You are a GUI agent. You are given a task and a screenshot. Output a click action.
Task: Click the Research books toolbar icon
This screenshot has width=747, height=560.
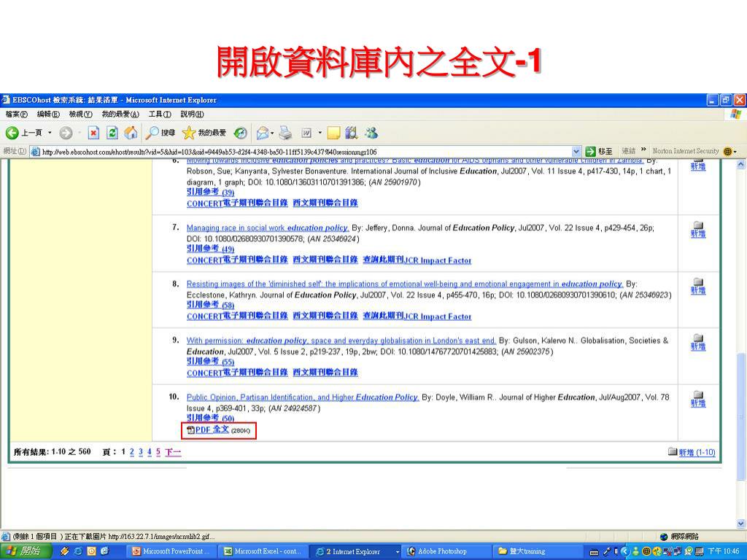coord(352,133)
